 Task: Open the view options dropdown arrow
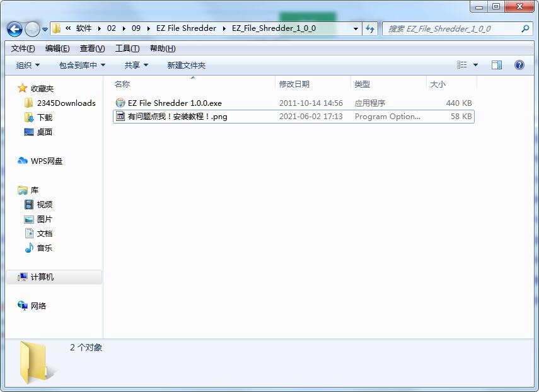click(476, 65)
